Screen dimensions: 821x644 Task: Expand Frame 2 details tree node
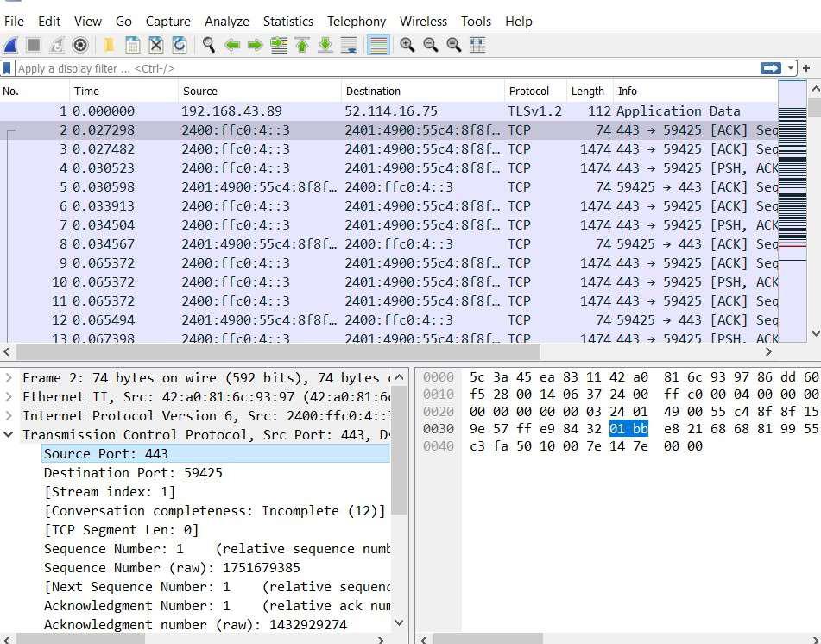[9, 377]
